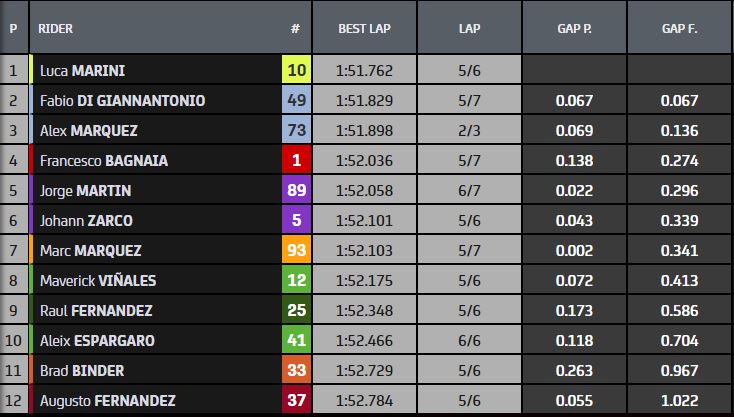Click Alex MARQUEZ's best lap 1:51.898
The width and height of the screenshot is (734, 417).
364,131
